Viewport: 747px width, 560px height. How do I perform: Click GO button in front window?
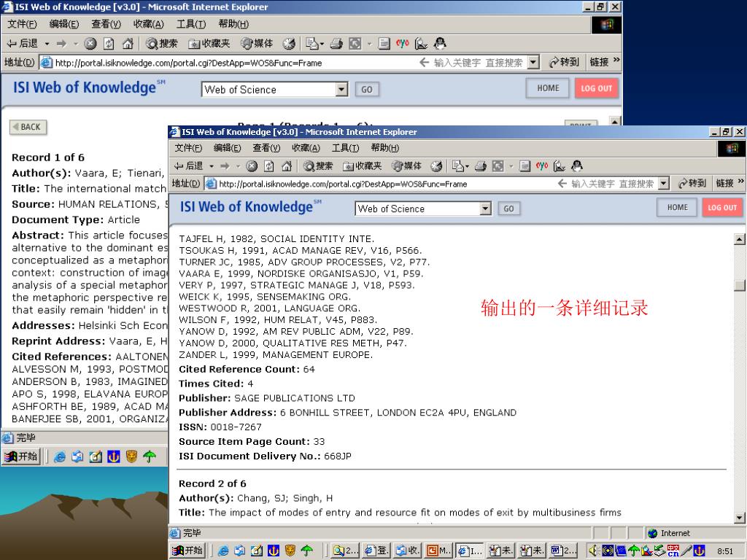[508, 209]
